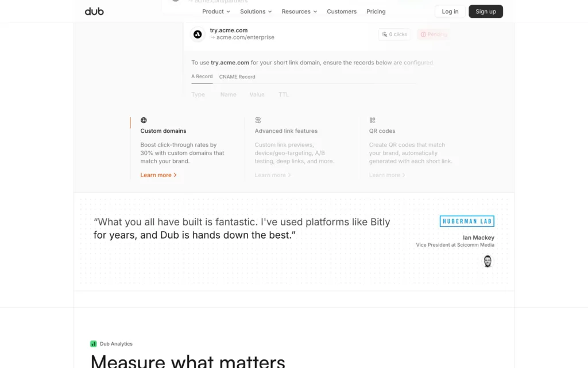
Task: Select the Custom domains feature heading
Action: (163, 131)
